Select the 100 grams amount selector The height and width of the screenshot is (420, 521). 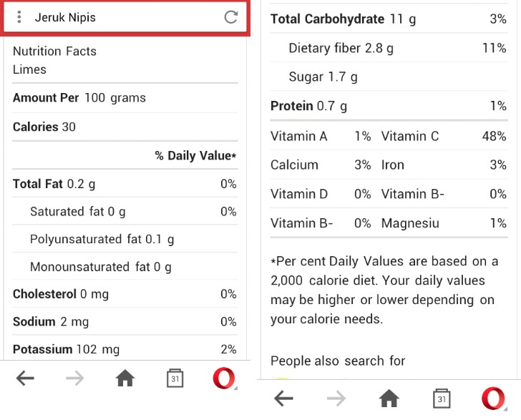115,98
